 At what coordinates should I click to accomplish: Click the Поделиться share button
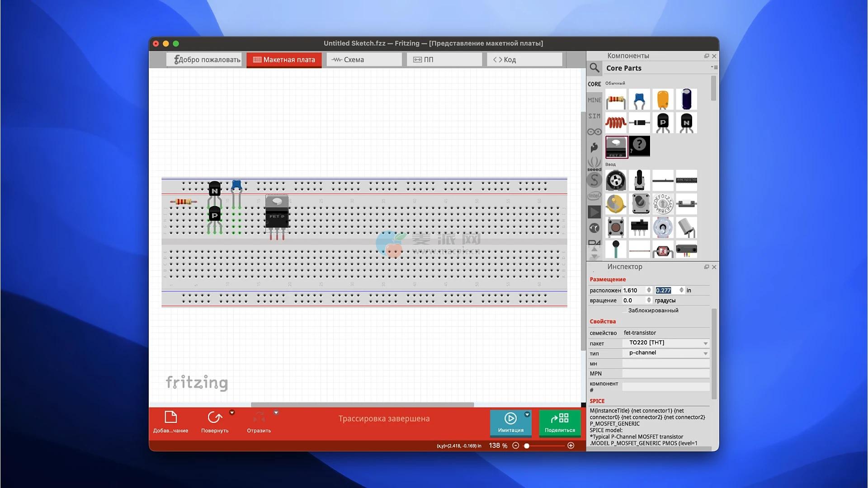coord(560,422)
